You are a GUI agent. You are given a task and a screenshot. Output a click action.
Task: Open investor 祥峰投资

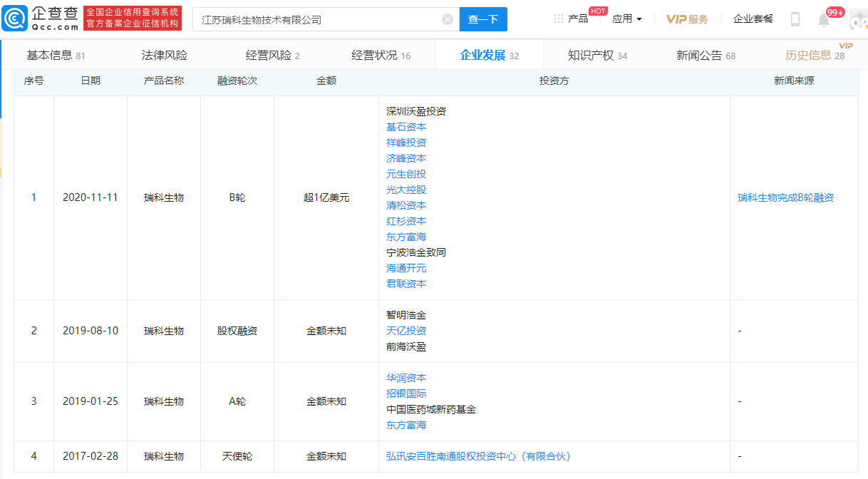point(406,143)
